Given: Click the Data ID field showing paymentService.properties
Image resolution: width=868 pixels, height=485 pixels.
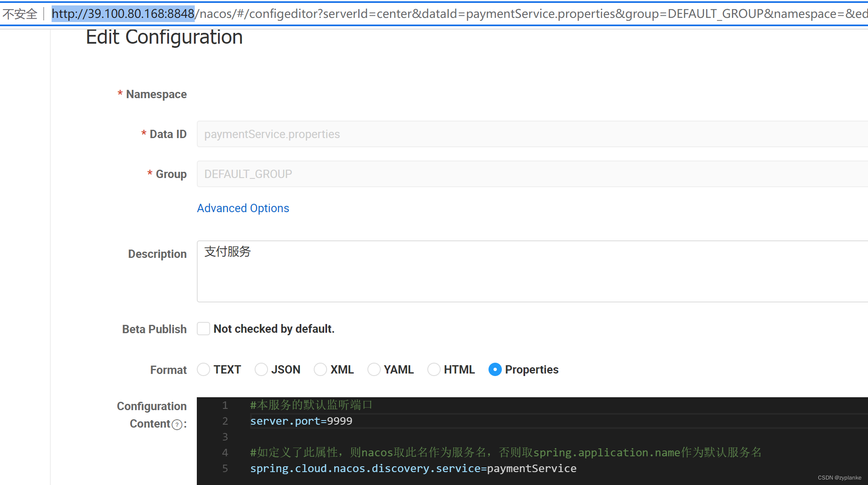Looking at the screenshot, I should (x=374, y=134).
